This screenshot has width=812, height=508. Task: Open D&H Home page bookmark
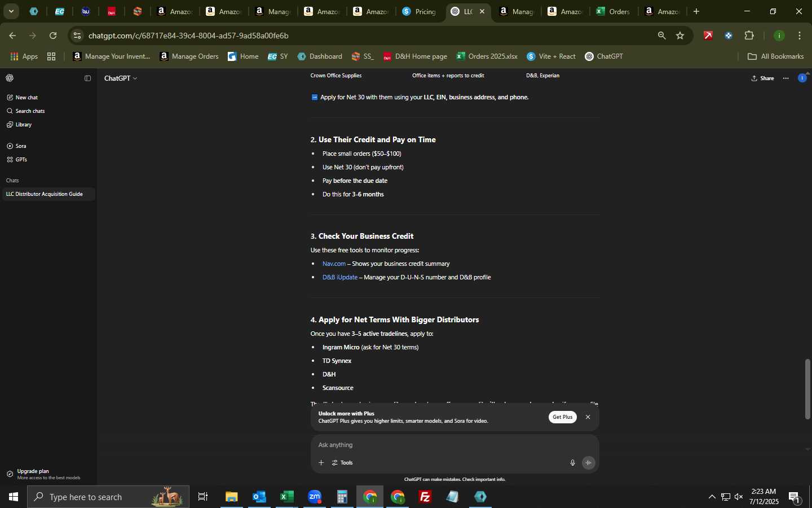(415, 56)
